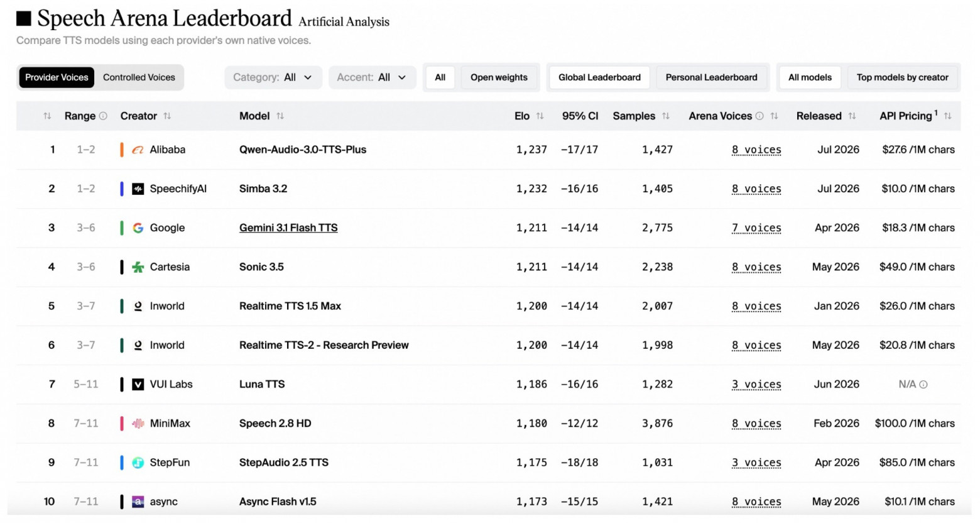The height and width of the screenshot is (523, 980).
Task: Open the Gemini 3.1 Flash TTS link
Action: click(x=288, y=228)
